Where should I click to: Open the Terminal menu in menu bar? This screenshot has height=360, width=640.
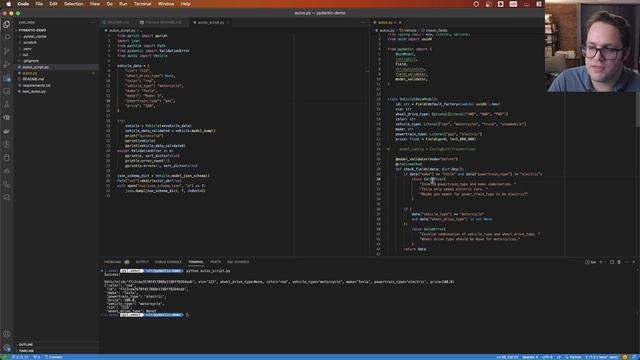point(142,4)
